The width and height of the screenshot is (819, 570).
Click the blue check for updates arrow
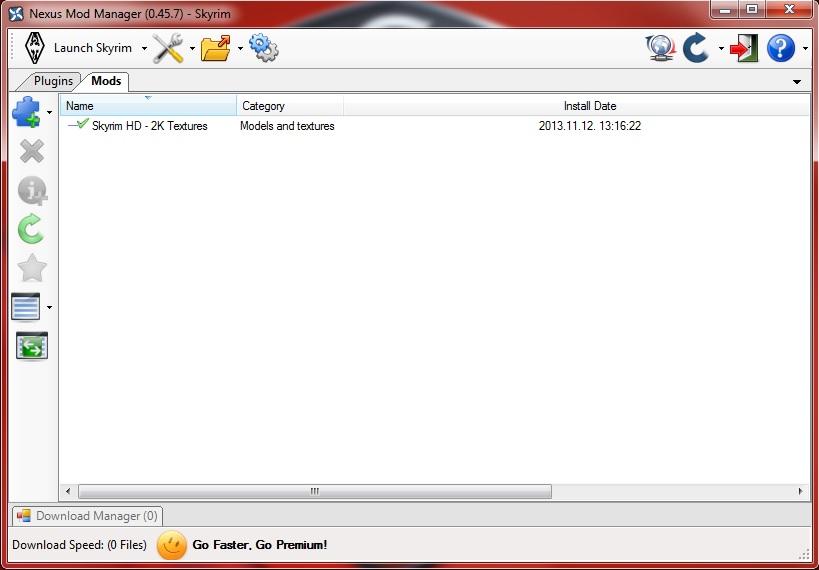point(696,48)
